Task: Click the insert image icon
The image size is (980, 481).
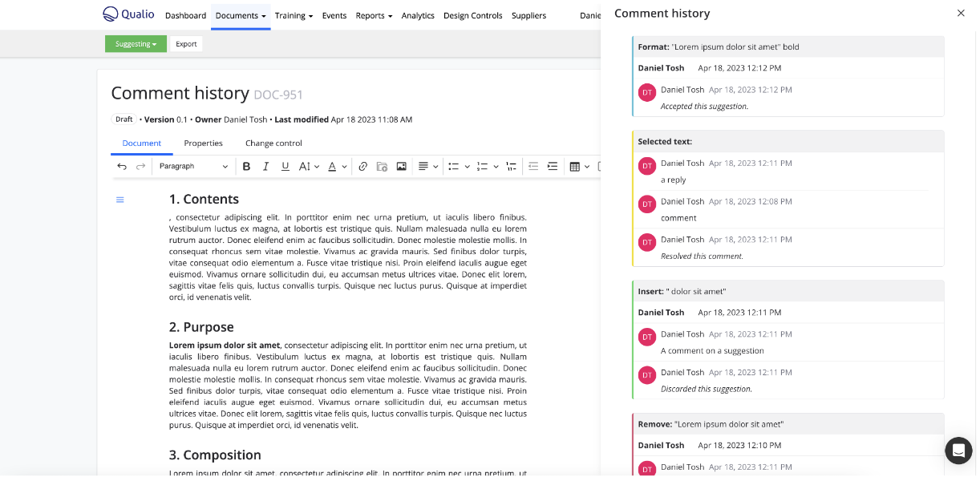Action: [401, 167]
